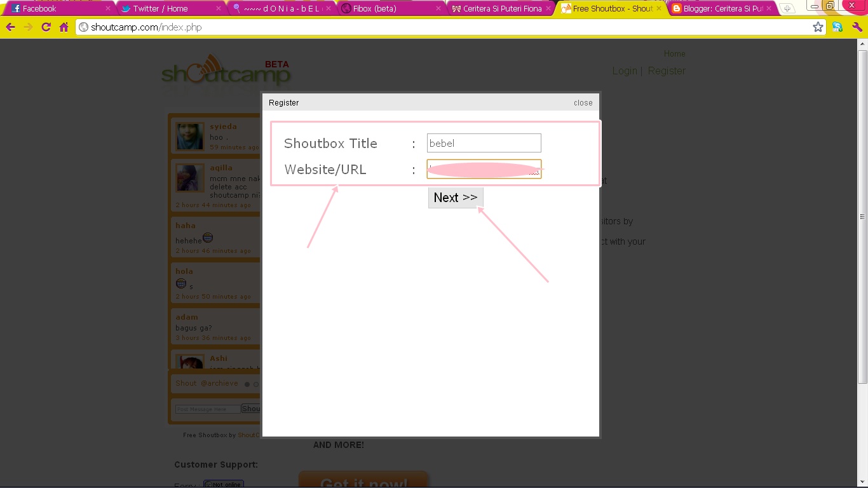Click the 'Customer Support:' heading

216,464
